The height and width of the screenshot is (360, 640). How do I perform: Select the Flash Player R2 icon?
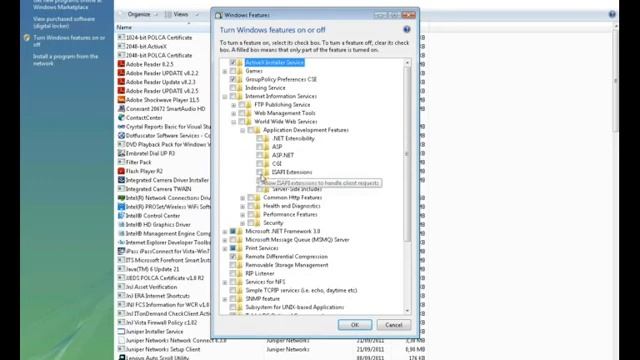click(x=121, y=171)
